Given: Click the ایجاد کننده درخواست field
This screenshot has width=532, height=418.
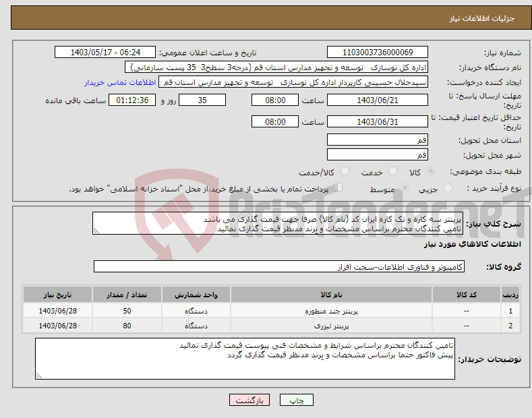Looking at the screenshot, I should tap(293, 82).
